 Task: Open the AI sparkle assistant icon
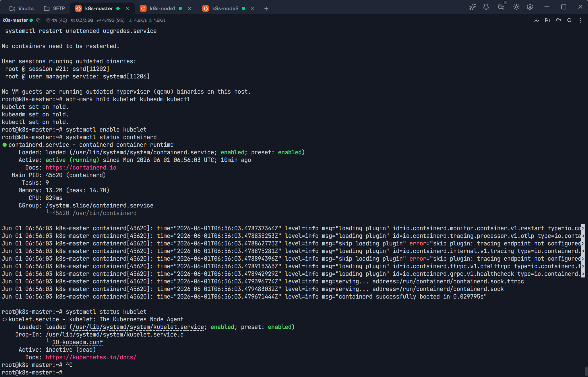472,7
